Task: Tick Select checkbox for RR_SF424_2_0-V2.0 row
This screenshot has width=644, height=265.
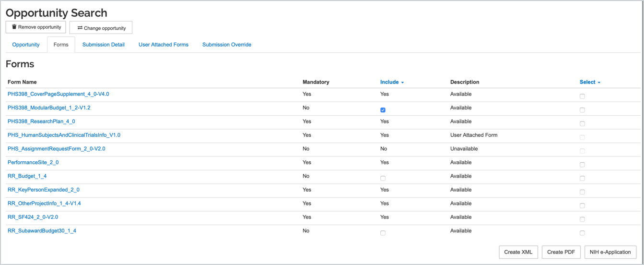Action: click(582, 219)
